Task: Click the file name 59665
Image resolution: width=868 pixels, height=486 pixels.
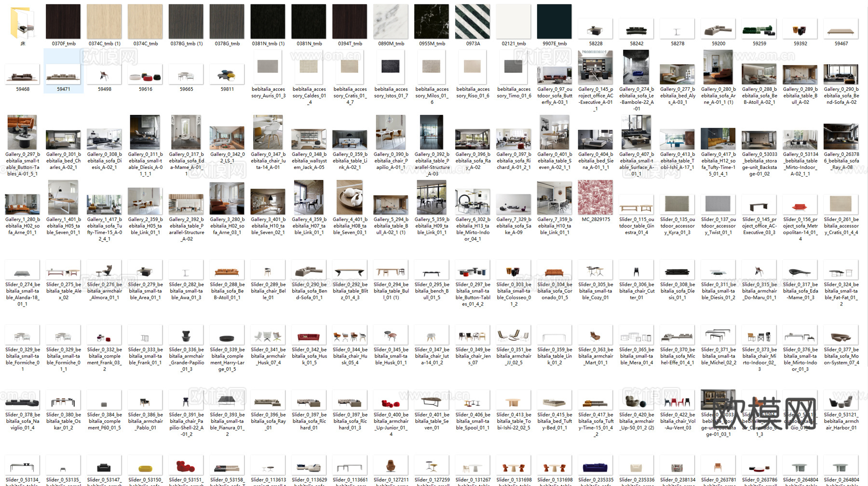Action: [x=186, y=89]
